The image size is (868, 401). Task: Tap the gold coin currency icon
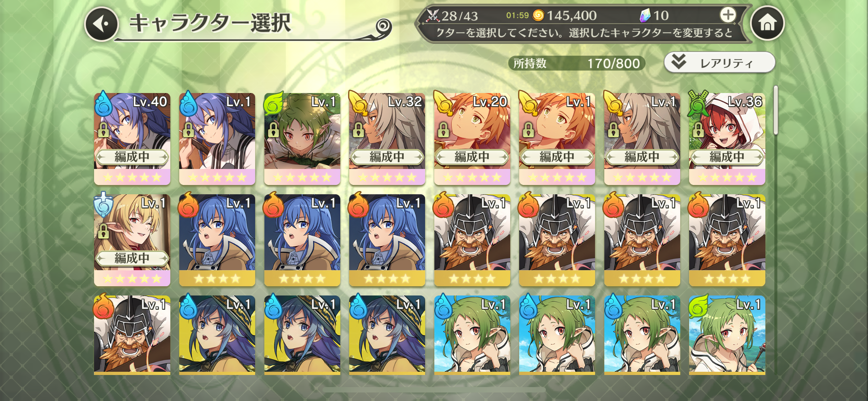click(538, 15)
